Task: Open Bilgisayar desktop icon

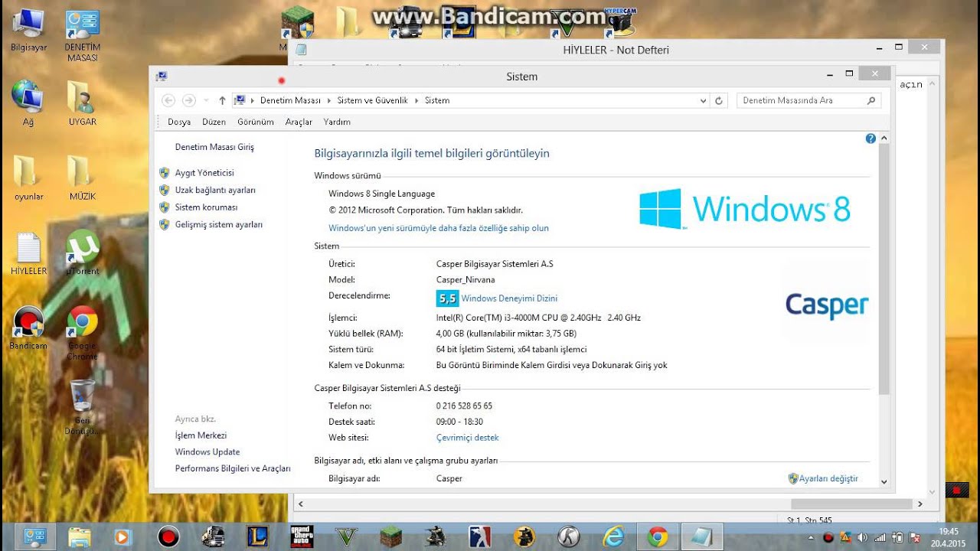Action: (x=28, y=31)
